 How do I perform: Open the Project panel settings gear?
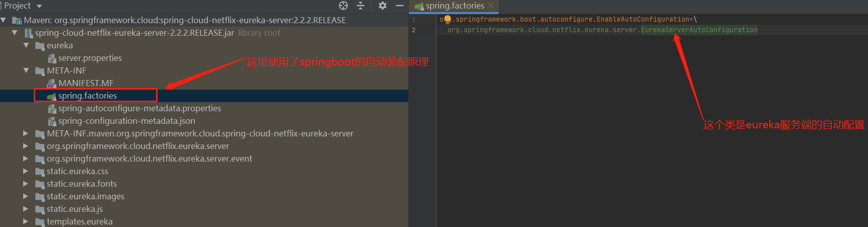383,6
